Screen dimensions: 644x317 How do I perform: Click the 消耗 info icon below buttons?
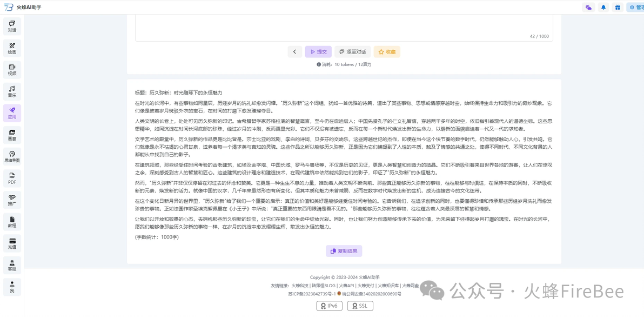point(318,64)
